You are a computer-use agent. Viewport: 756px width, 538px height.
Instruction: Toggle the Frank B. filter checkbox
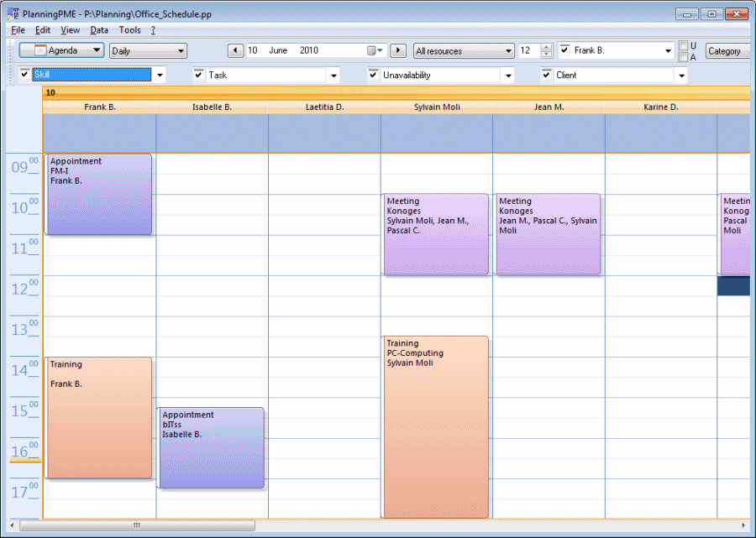(x=565, y=50)
